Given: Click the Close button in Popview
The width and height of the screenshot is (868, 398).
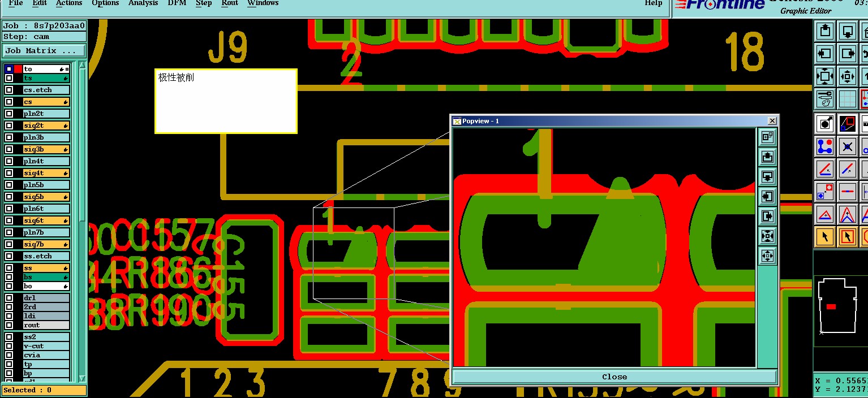Looking at the screenshot, I should point(615,377).
